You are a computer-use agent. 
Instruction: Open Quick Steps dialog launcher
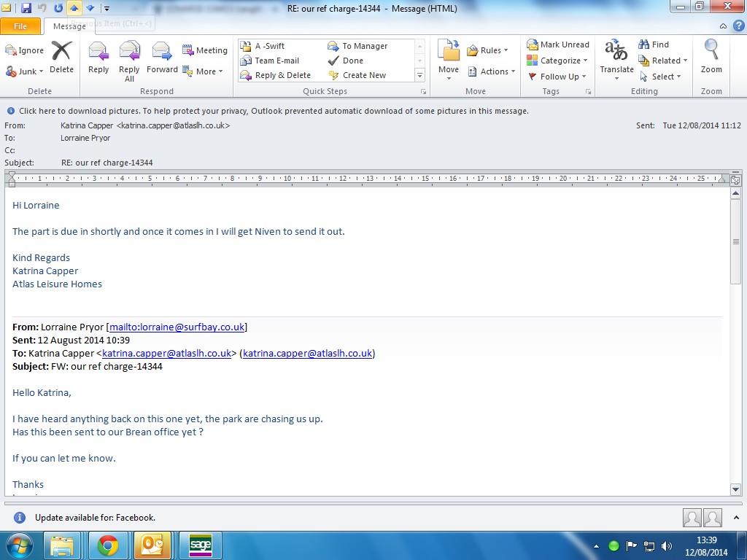(x=423, y=91)
